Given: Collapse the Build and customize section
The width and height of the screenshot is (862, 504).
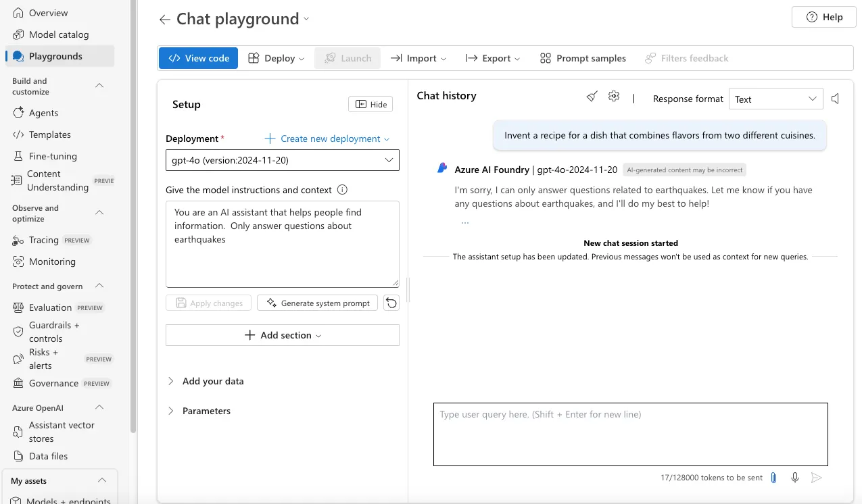Looking at the screenshot, I should 99,86.
